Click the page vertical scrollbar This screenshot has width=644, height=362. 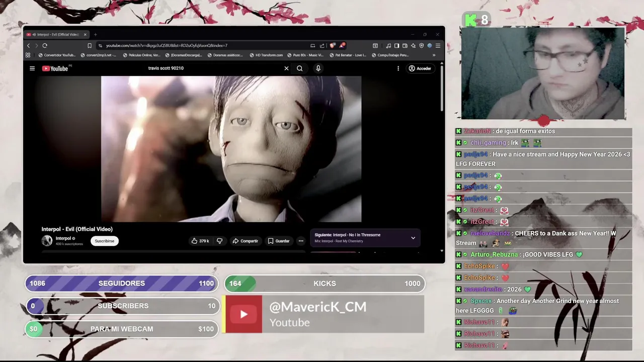pos(442,88)
